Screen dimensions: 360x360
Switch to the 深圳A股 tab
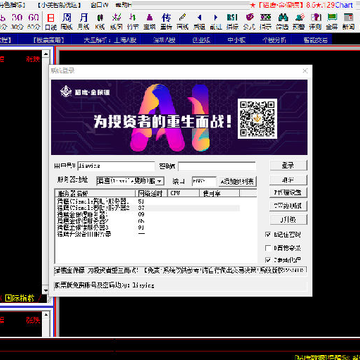click(x=164, y=40)
